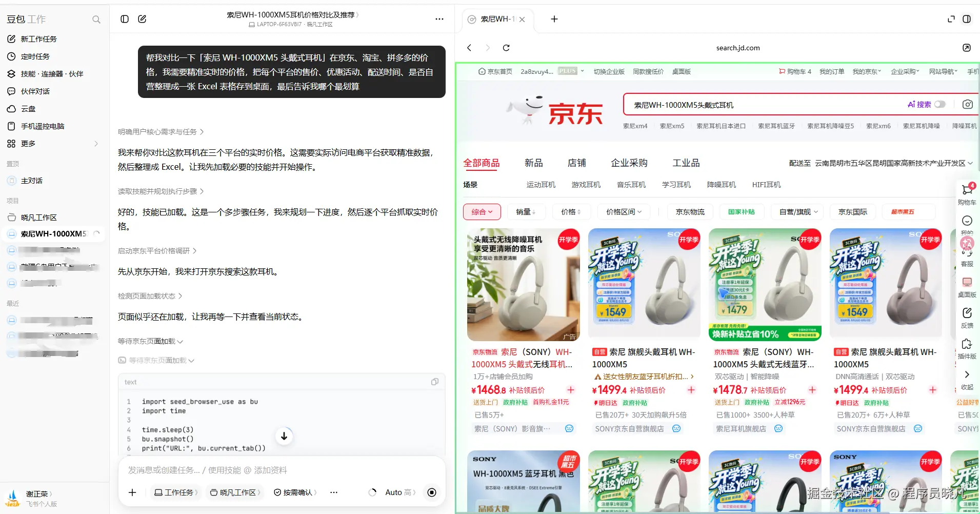Expand 读取技能并规划执行步骤 step
Viewport: 980px width, 514px height.
tap(161, 191)
